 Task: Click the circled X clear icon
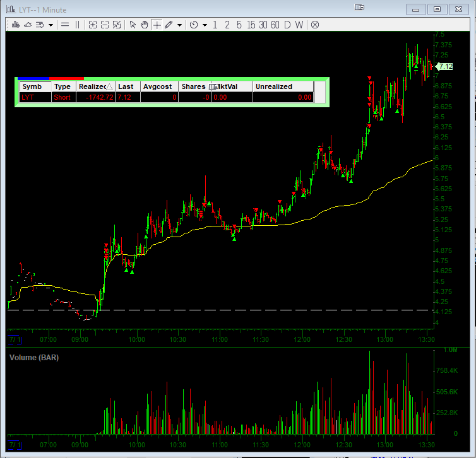315,25
